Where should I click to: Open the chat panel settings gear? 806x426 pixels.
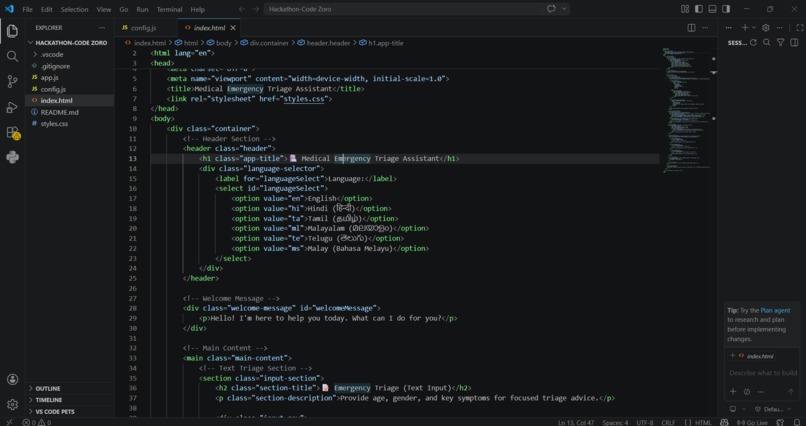pos(766,28)
